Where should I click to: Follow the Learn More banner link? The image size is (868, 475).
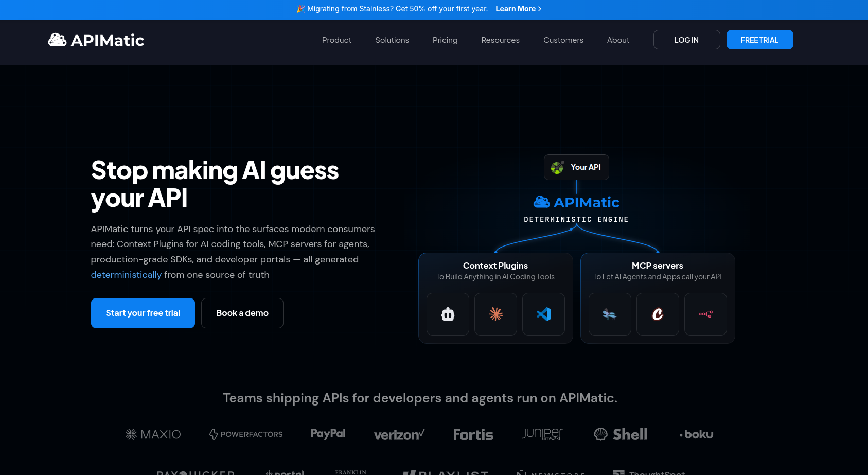click(516, 9)
